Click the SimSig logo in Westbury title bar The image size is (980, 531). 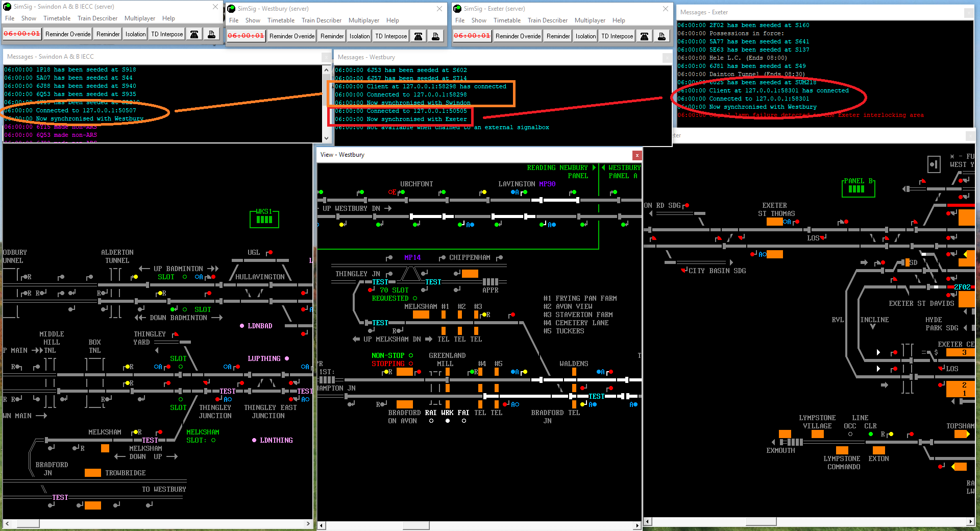(x=231, y=9)
